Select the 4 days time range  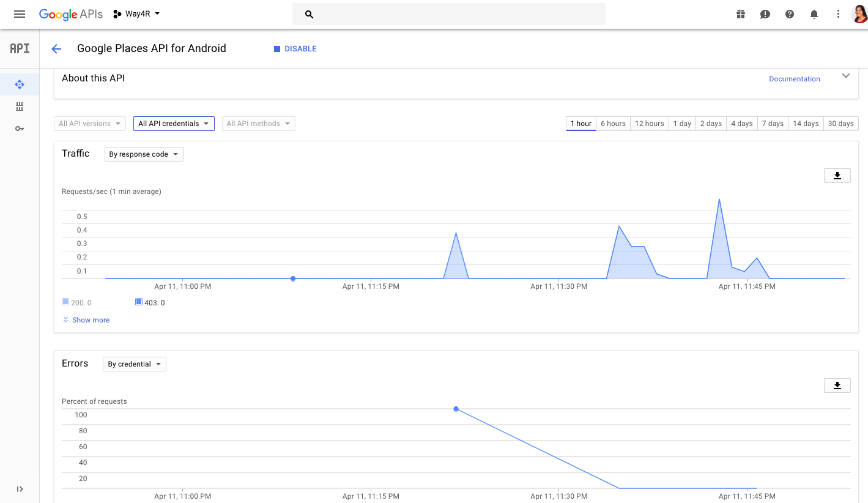(x=742, y=124)
